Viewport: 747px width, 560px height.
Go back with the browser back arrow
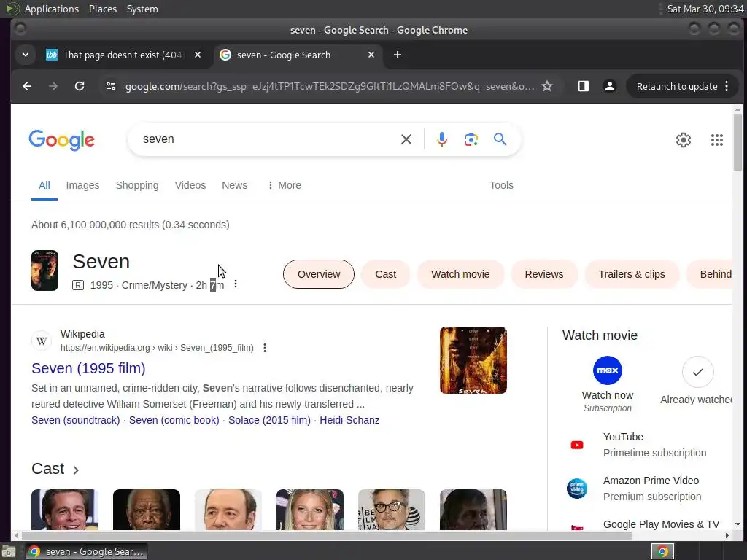[27, 86]
